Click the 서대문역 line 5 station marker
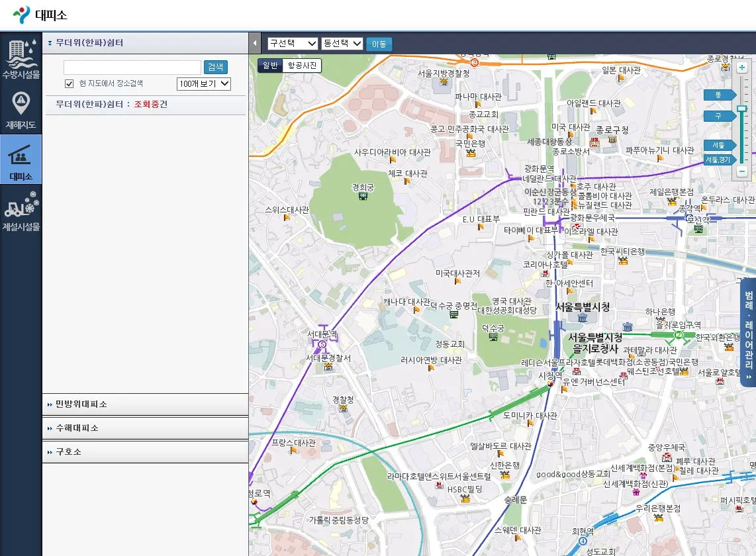Screen dimensions: 756x556 (x=322, y=344)
